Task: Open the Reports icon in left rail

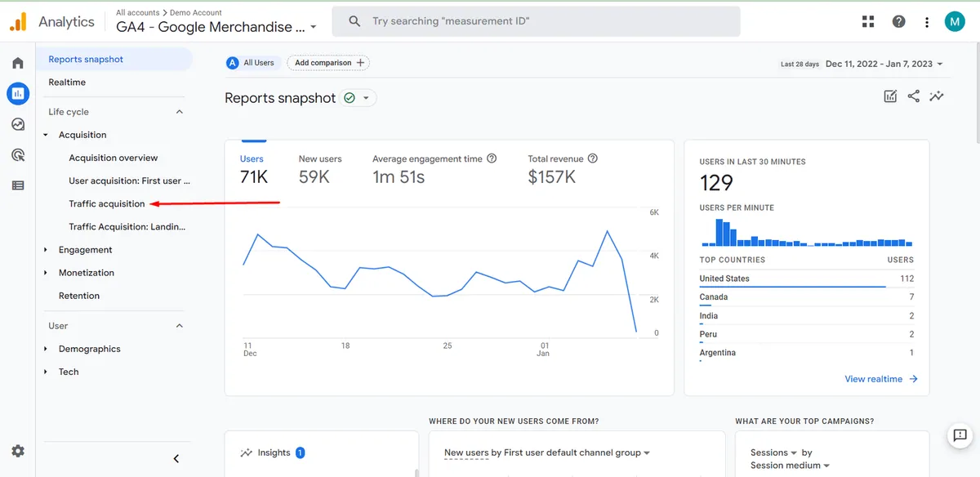Action: (18, 94)
